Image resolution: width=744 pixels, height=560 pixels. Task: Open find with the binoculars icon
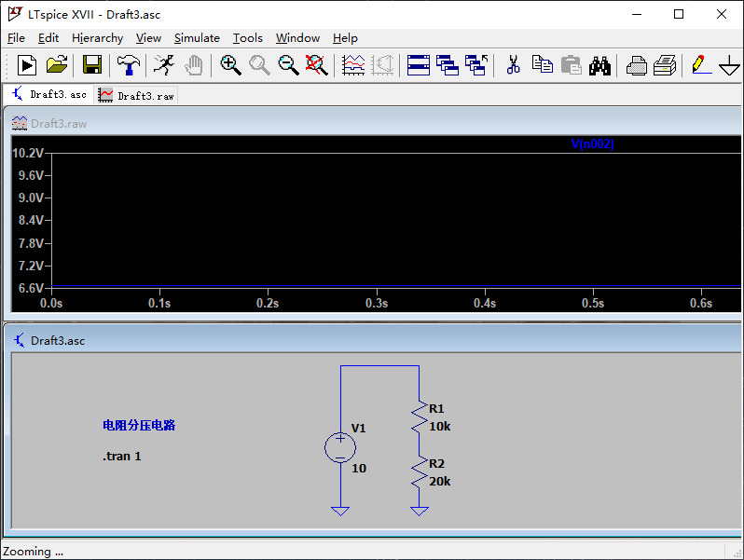pos(599,64)
